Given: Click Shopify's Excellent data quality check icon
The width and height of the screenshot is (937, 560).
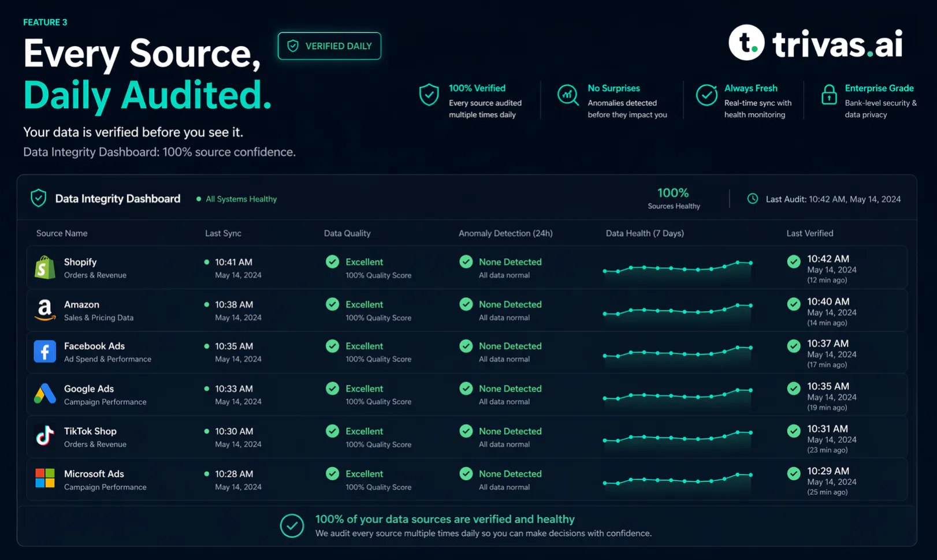Looking at the screenshot, I should [332, 262].
